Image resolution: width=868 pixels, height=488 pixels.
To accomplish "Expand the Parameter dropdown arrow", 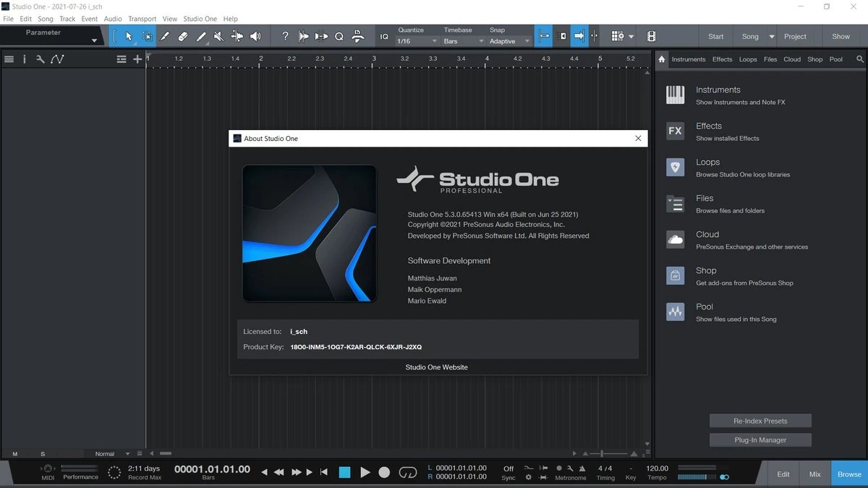I will [x=94, y=41].
